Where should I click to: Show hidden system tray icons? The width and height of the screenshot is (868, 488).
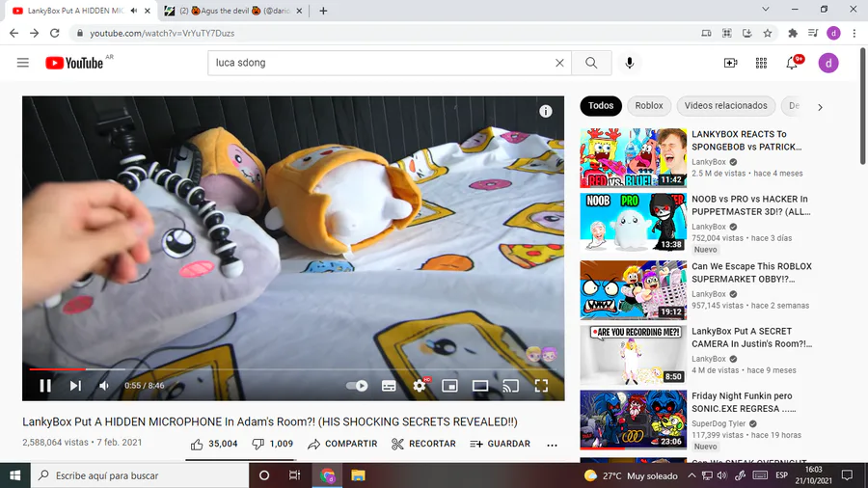pyautogui.click(x=692, y=475)
